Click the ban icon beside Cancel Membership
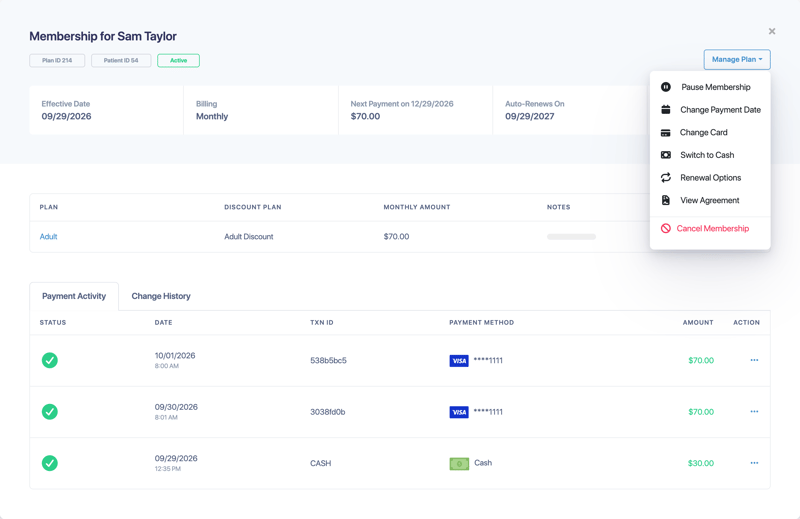This screenshot has width=800, height=519. pos(666,228)
